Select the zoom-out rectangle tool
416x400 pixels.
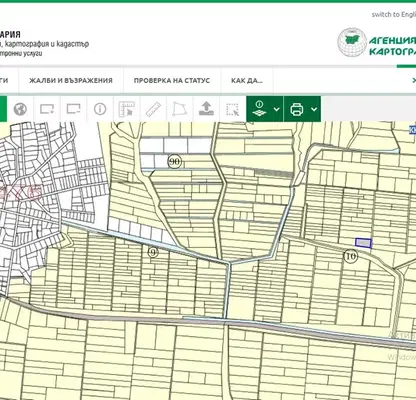(73, 109)
